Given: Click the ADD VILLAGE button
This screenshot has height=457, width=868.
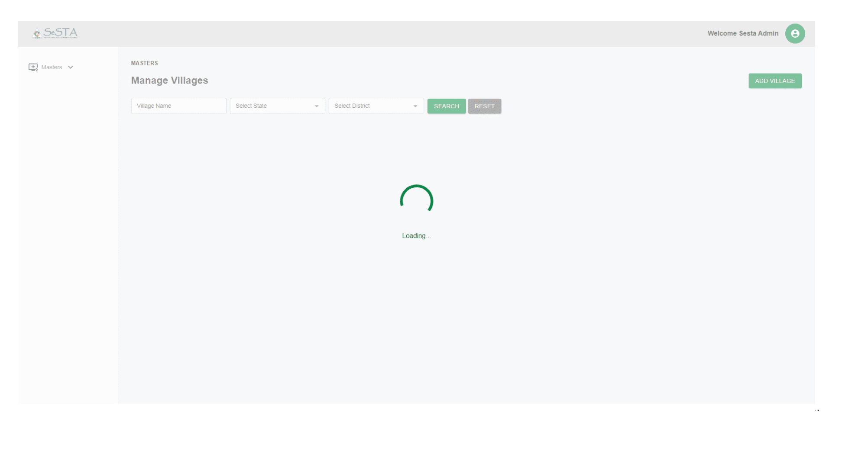Looking at the screenshot, I should pos(775,81).
